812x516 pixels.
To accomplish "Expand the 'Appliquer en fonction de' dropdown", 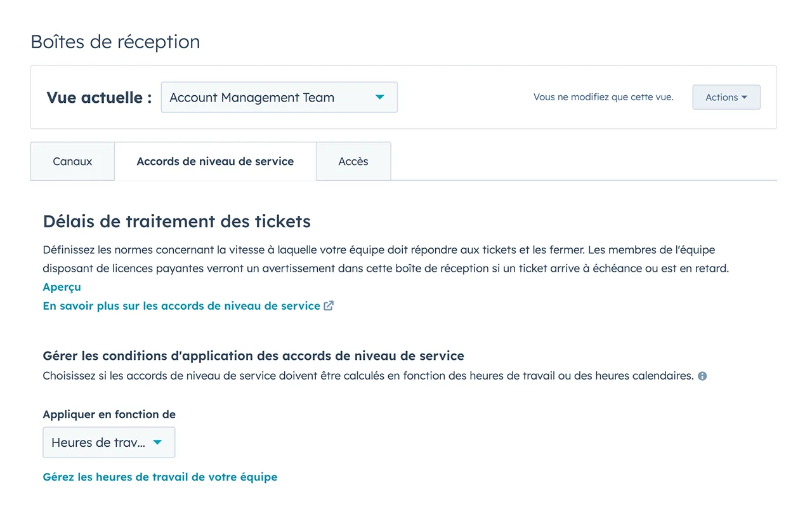I will coord(108,442).
